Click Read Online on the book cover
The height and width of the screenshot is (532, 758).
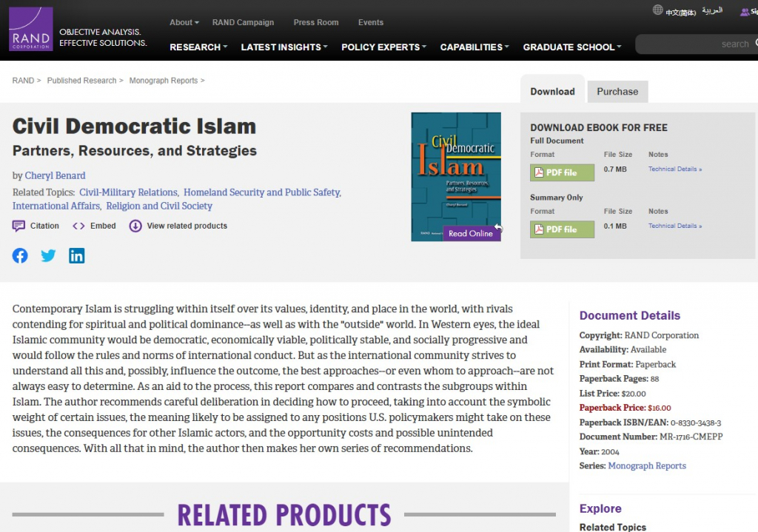point(471,233)
